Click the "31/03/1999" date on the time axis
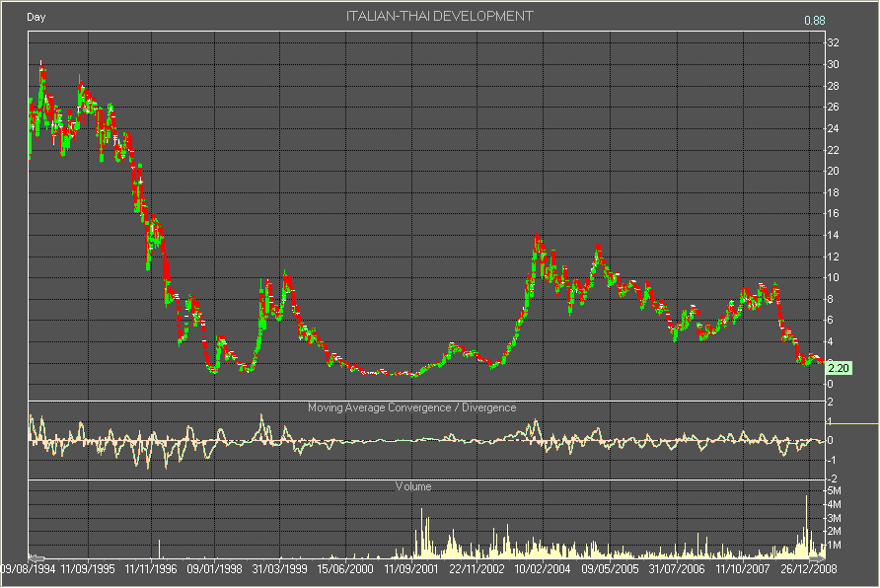880x588 pixels. pyautogui.click(x=279, y=569)
